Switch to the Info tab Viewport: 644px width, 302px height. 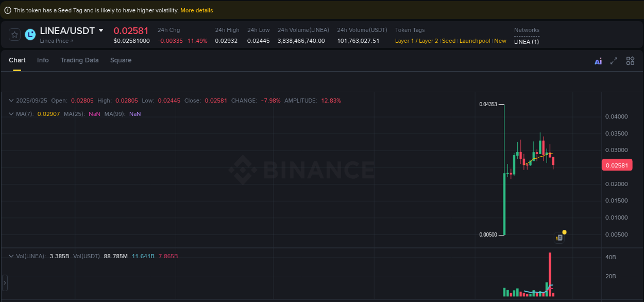pyautogui.click(x=43, y=60)
